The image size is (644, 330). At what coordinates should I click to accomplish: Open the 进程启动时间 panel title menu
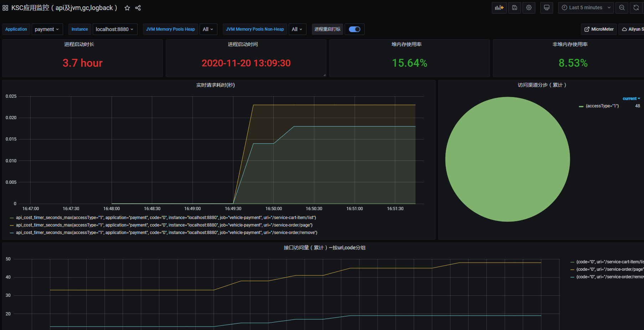pyautogui.click(x=243, y=44)
